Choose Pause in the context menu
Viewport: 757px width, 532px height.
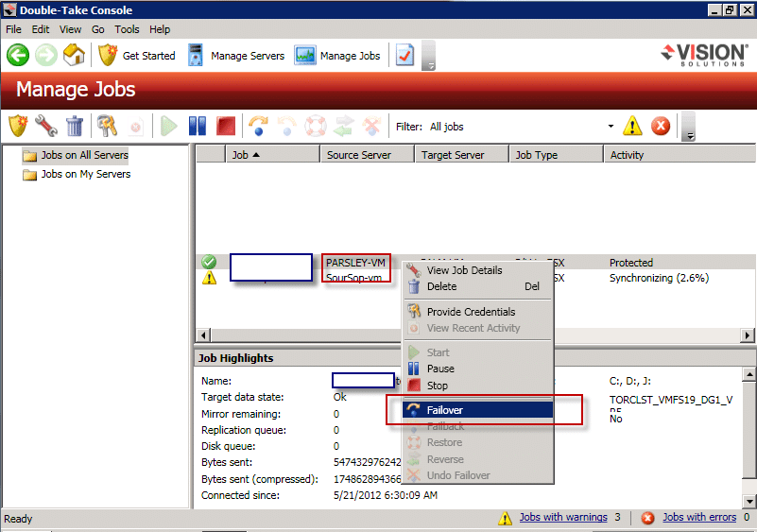[440, 369]
